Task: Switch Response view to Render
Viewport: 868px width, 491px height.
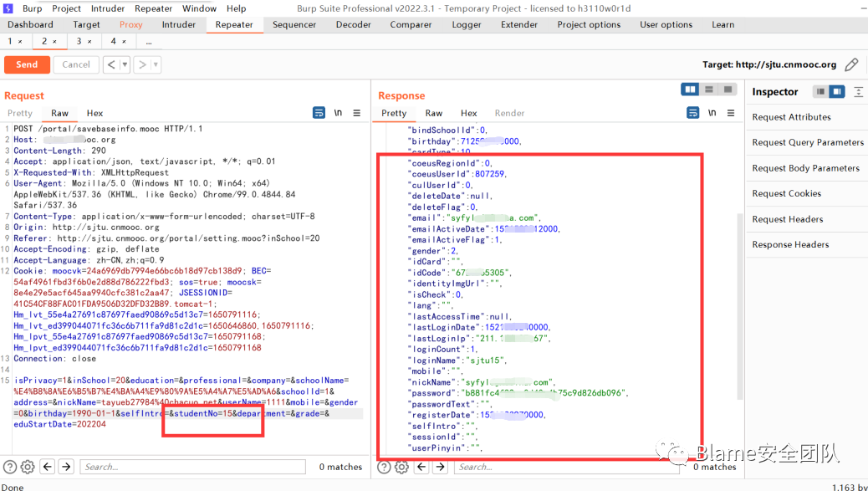Action: pos(509,113)
